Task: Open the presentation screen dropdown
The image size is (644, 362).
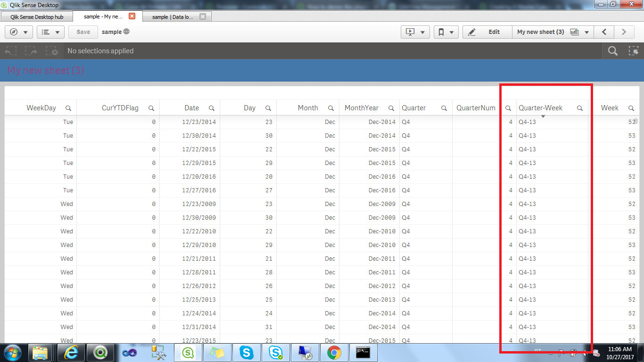Action: click(415, 32)
